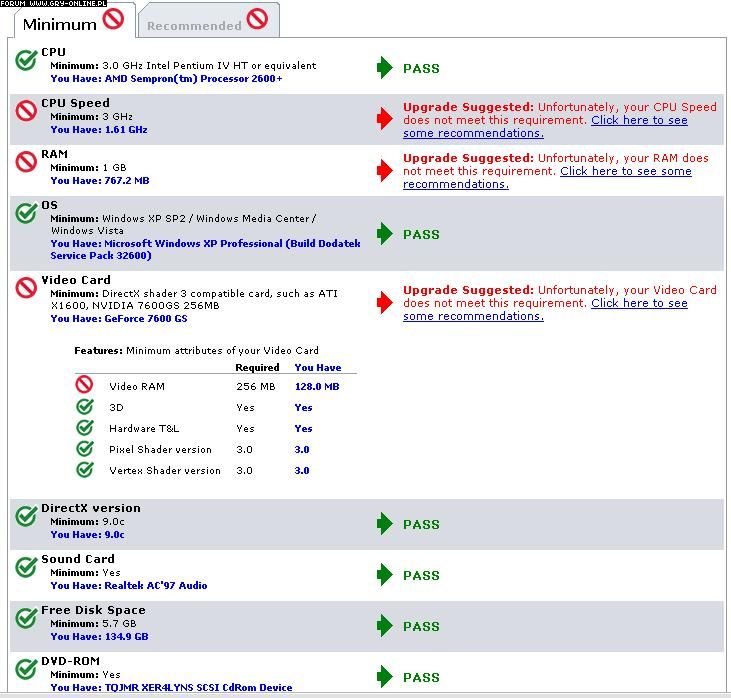The height and width of the screenshot is (698, 731).
Task: Click the green check beside Free Disk Space
Action: point(27,618)
